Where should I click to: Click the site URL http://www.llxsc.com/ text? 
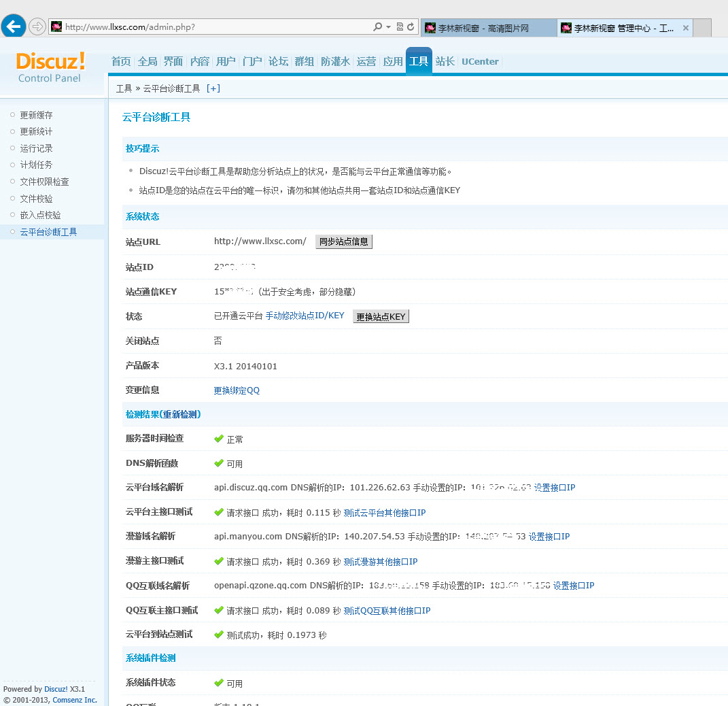(260, 241)
